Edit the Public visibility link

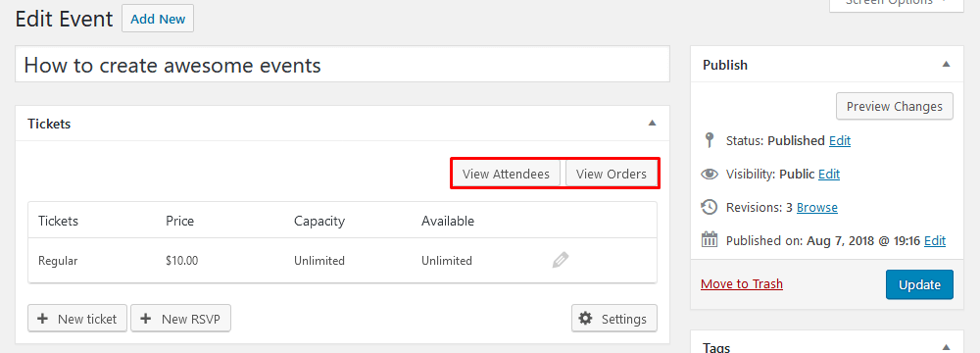pyautogui.click(x=829, y=174)
